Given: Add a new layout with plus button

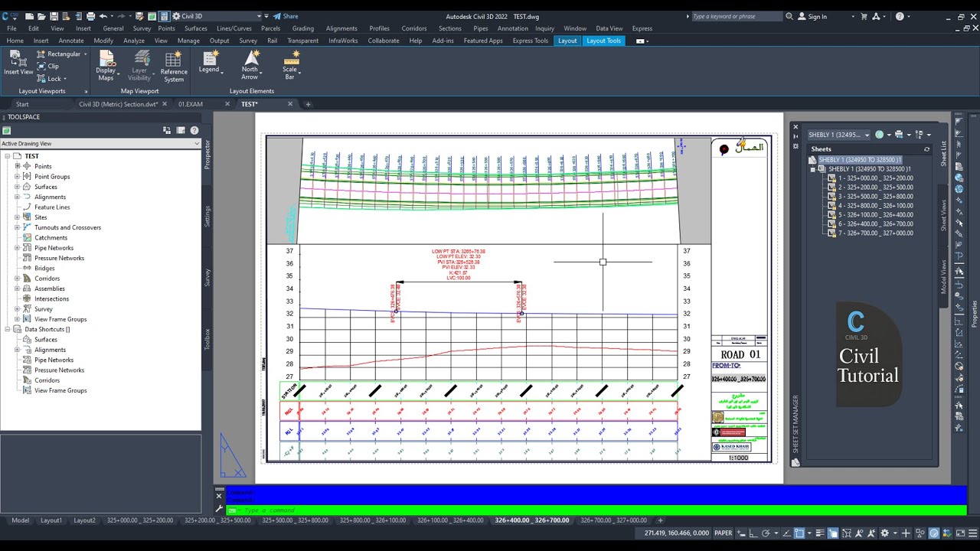Looking at the screenshot, I should [x=660, y=520].
